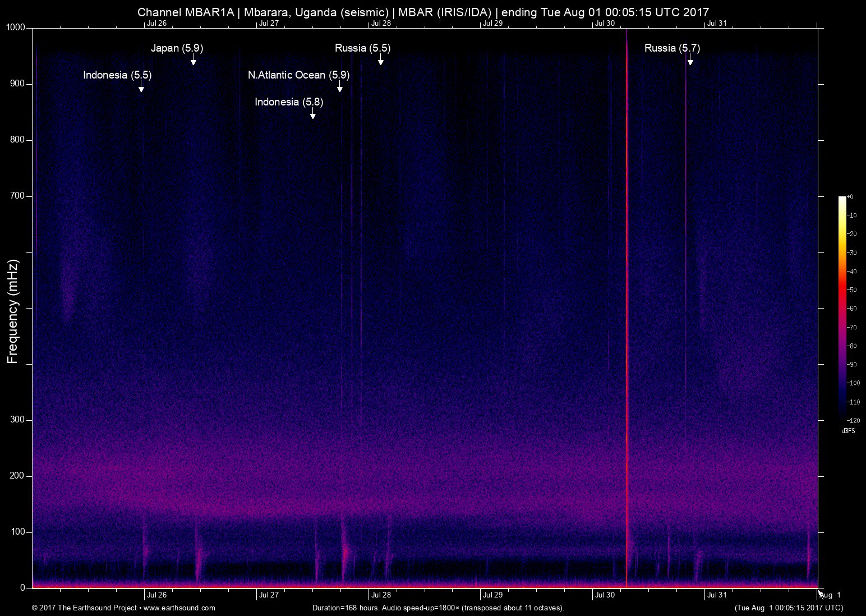866x616 pixels.
Task: Click the Jul 26 date label on bottom axis
Action: (x=158, y=595)
